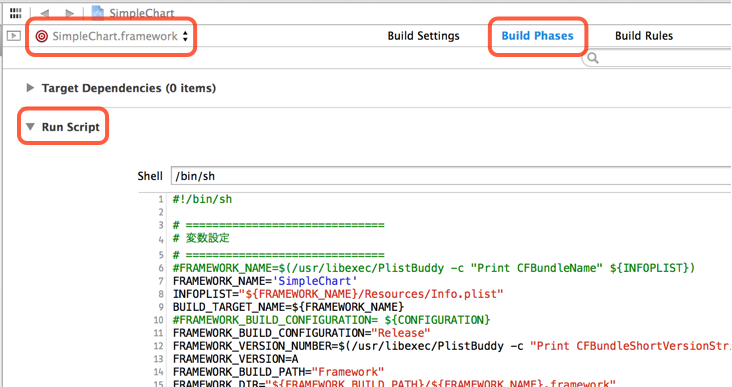732x387 pixels.
Task: Switch to Build Settings tab
Action: click(x=423, y=36)
